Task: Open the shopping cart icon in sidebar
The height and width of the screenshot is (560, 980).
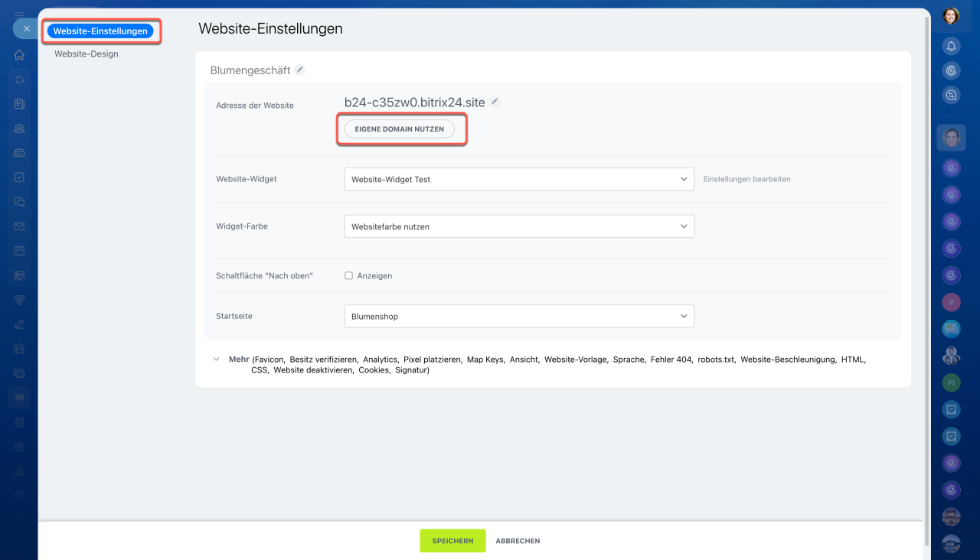Action: coord(19,398)
